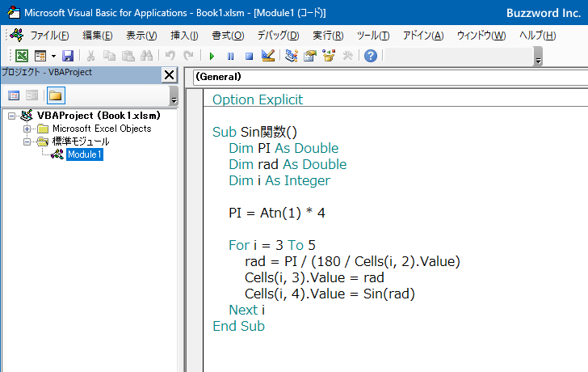This screenshot has width=588, height=372.
Task: Close the プロジェクト - VBAProject pane
Action: 169,74
